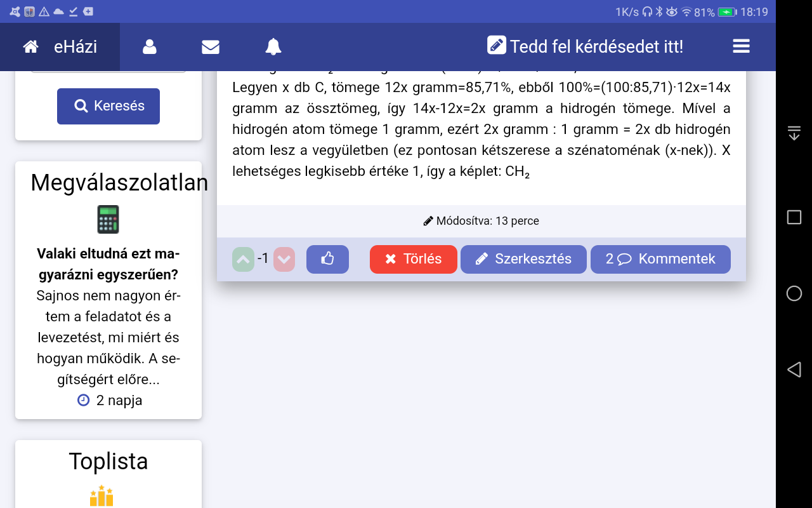Image resolution: width=812 pixels, height=508 pixels.
Task: Open notifications bell icon
Action: click(273, 47)
